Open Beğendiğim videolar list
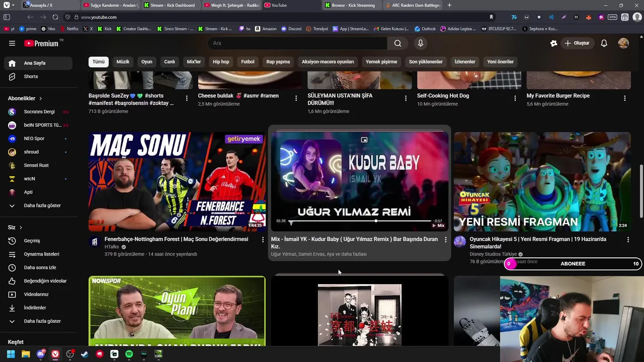Image resolution: width=644 pixels, height=362 pixels. click(x=38, y=281)
